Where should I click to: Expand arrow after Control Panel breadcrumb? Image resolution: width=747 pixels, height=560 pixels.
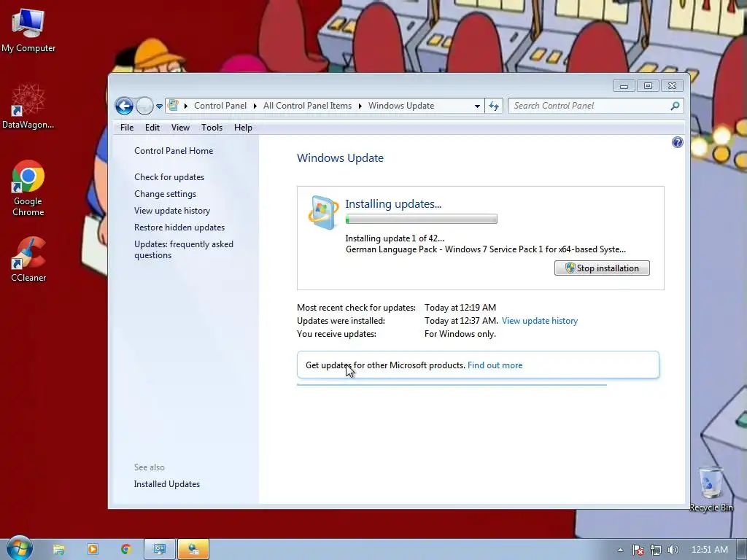[255, 106]
